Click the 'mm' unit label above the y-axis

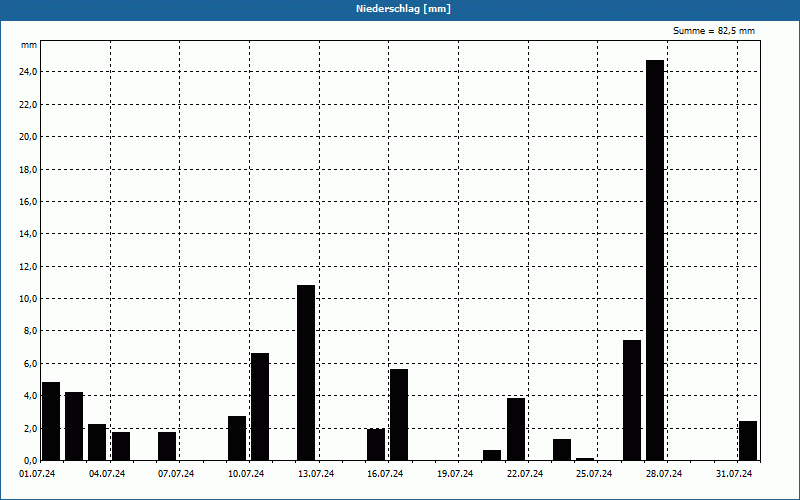pyautogui.click(x=29, y=45)
